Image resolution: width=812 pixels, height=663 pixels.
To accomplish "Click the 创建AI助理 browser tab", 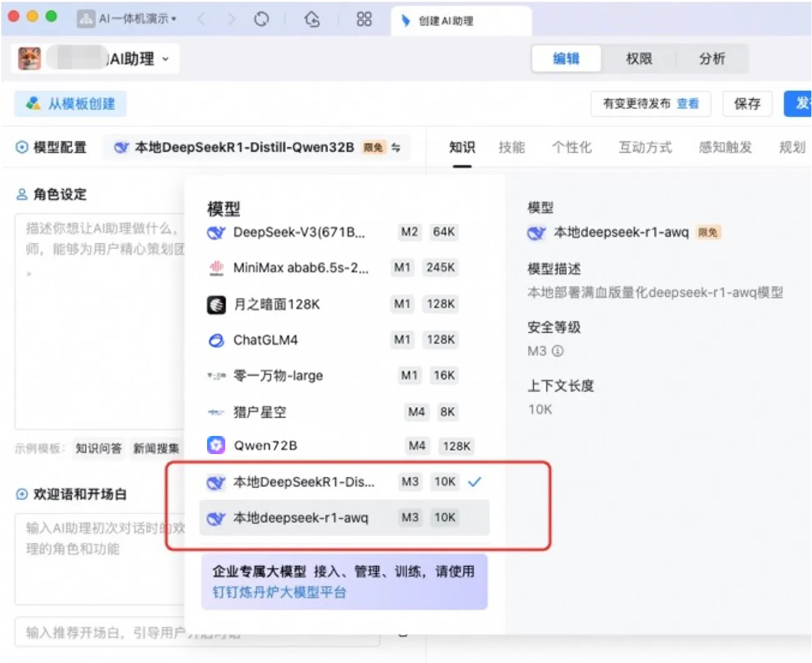I will pos(462,21).
